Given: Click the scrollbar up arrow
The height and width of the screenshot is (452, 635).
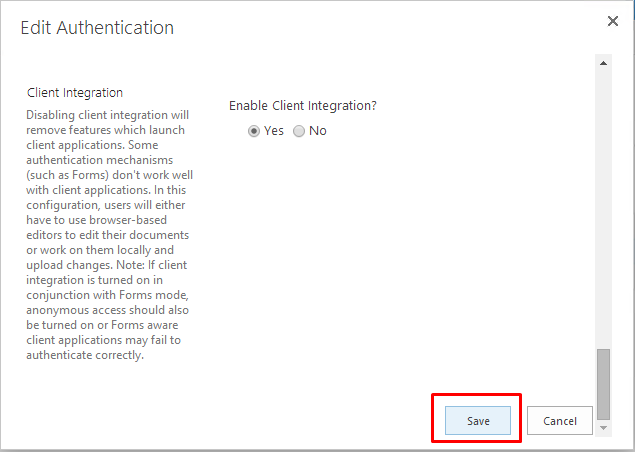Looking at the screenshot, I should [603, 63].
